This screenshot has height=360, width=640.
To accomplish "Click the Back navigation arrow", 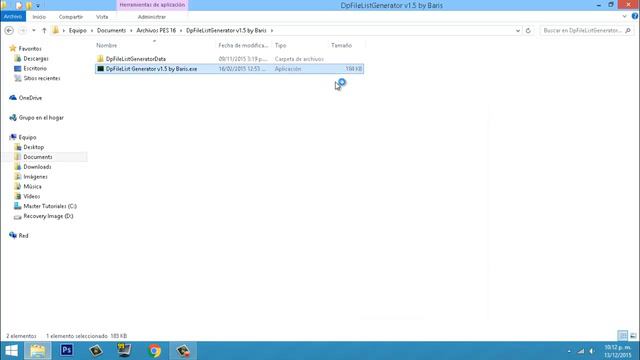I will click(9, 31).
